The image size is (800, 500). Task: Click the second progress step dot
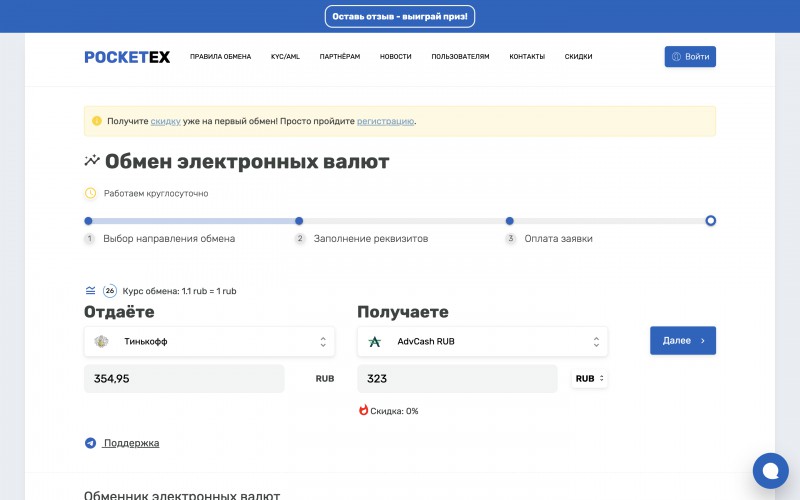click(299, 221)
